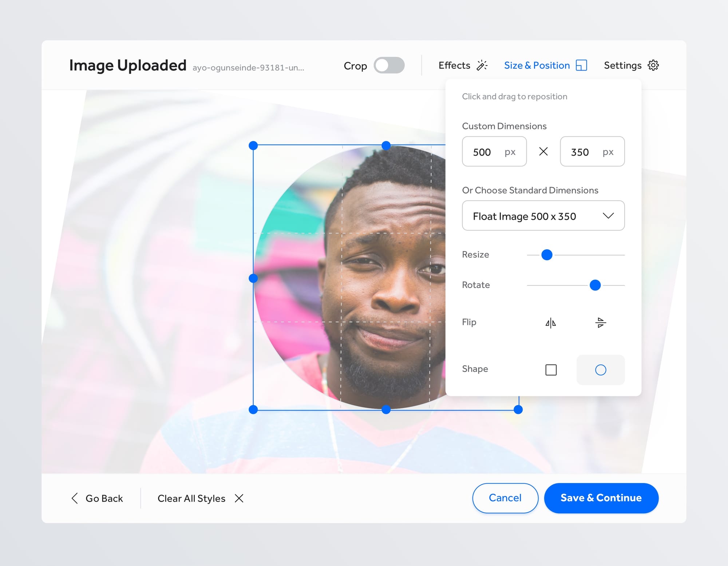Click the Effects magic wand icon

click(482, 65)
